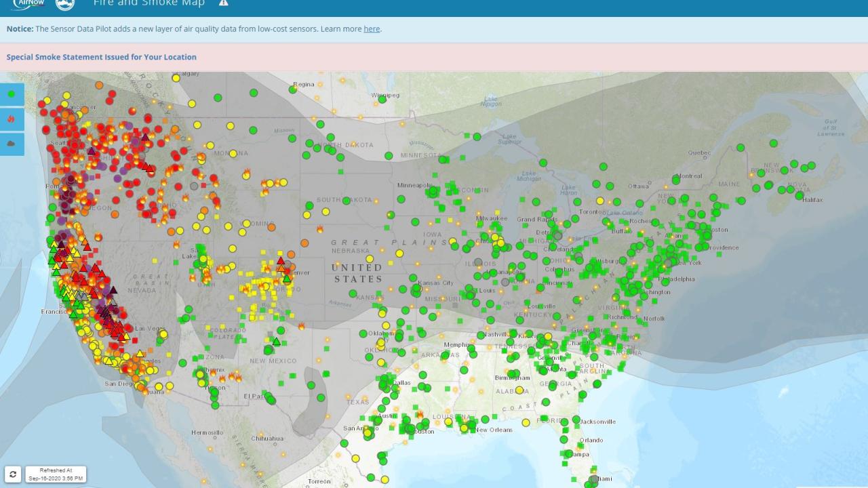
Task: Open the 'here' link in the notice banner
Action: point(372,29)
